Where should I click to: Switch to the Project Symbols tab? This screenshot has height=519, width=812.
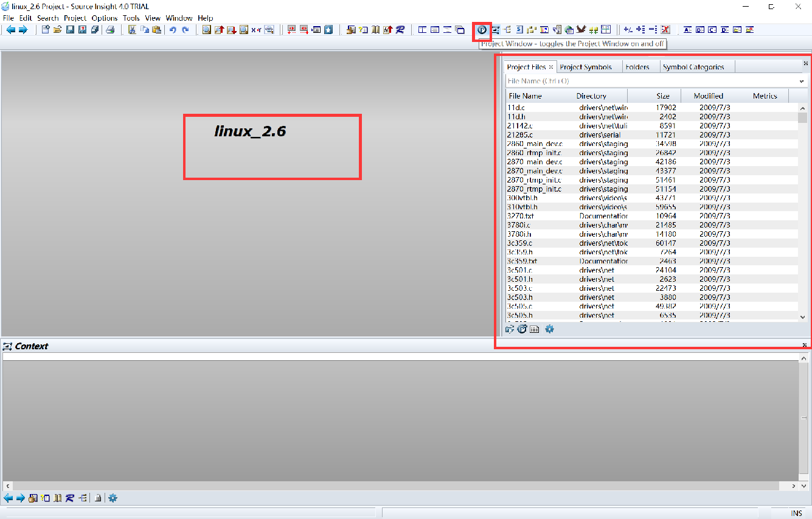[588, 67]
